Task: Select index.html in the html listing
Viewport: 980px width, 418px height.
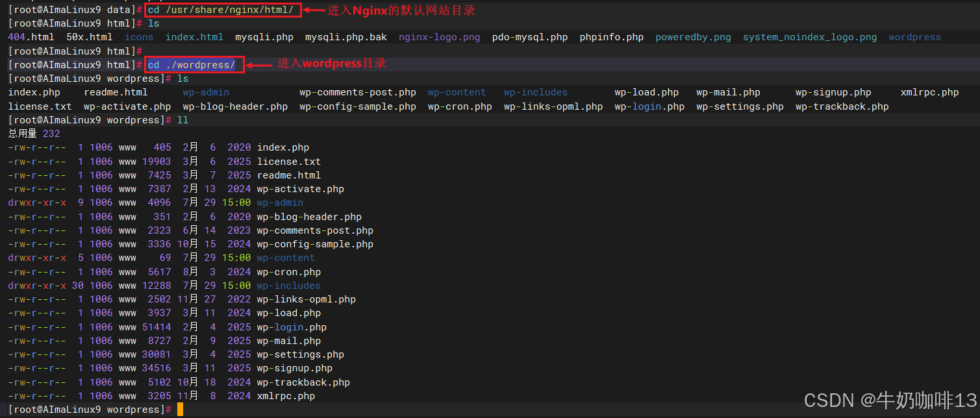Action: [x=194, y=37]
